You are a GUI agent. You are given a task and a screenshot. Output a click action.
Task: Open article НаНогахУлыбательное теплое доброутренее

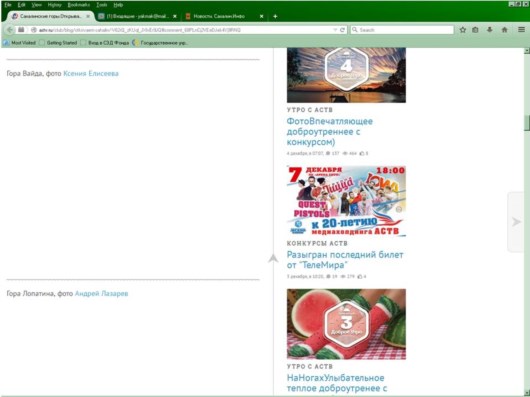(x=337, y=383)
